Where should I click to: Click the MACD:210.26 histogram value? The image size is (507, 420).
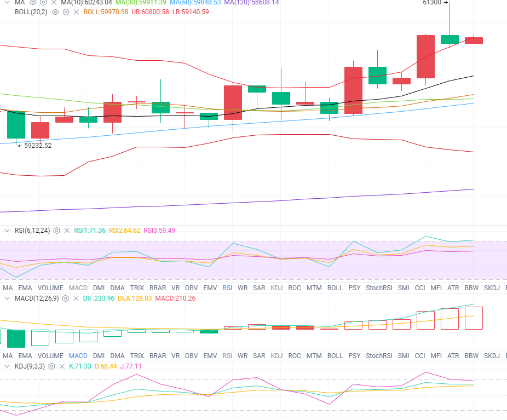[175, 298]
